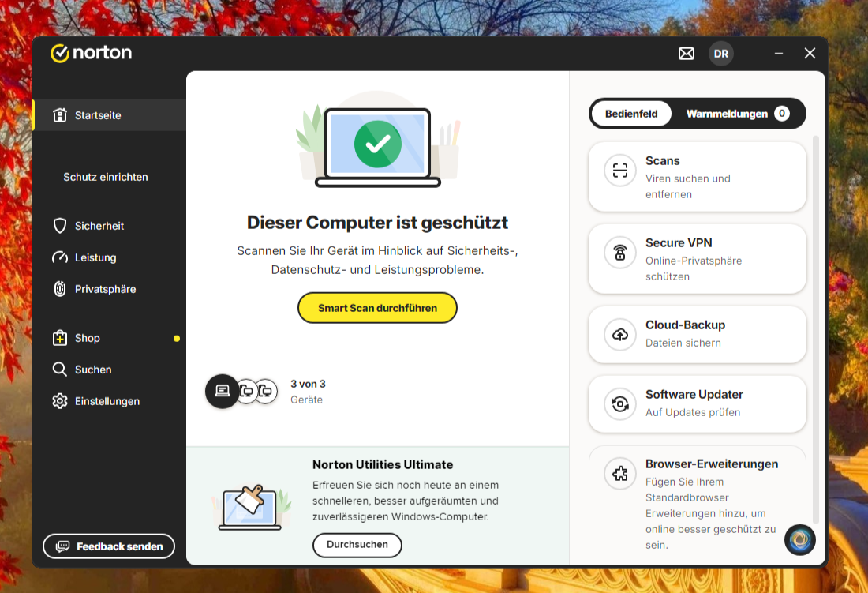Click the Feedback senden button

[109, 546]
